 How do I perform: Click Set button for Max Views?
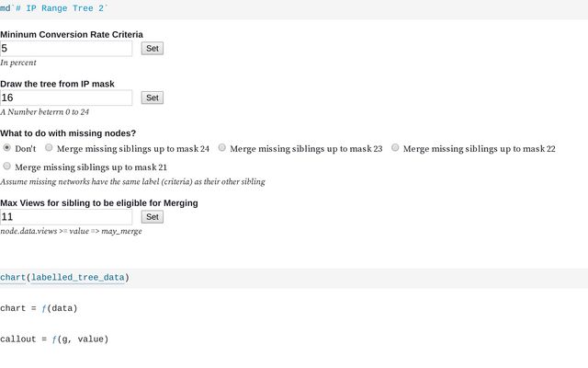153,217
